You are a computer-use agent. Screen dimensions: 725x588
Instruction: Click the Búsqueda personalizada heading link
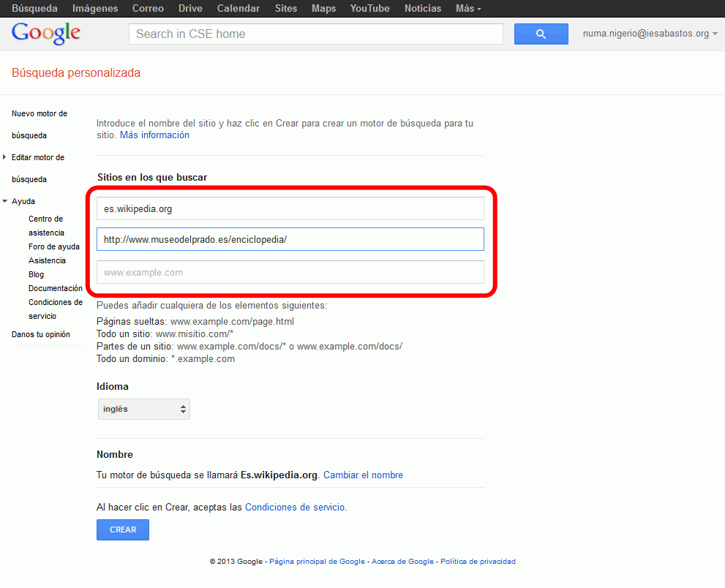pos(76,73)
